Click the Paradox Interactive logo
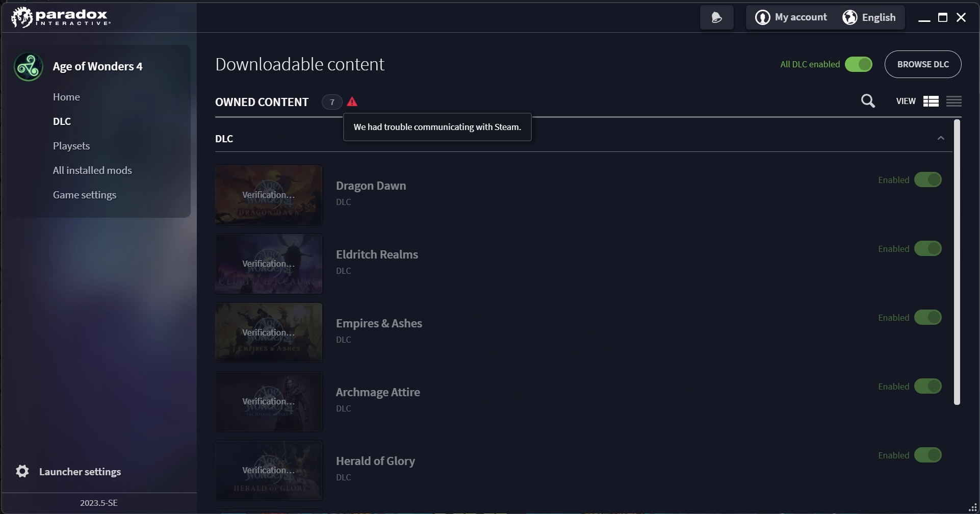This screenshot has width=980, height=514. tap(61, 17)
